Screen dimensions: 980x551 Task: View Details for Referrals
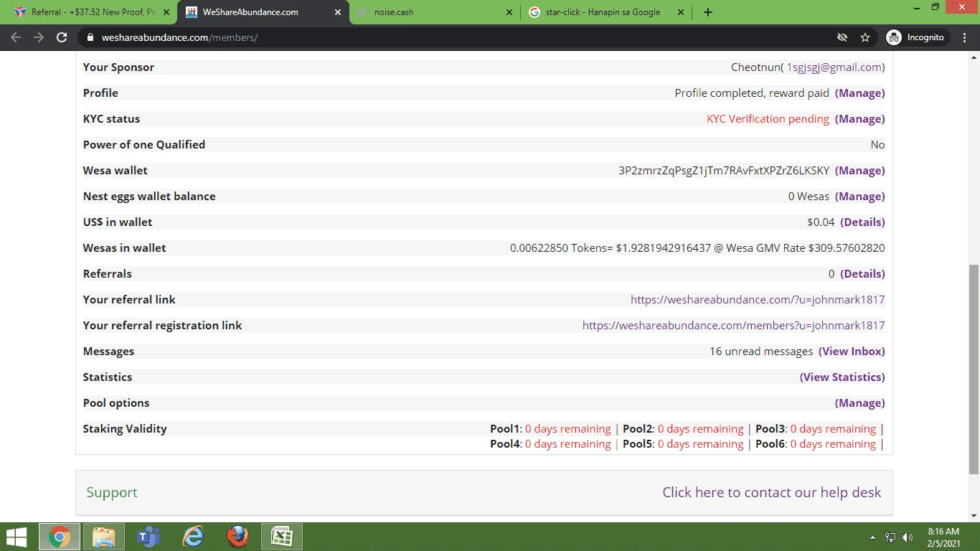[862, 273]
